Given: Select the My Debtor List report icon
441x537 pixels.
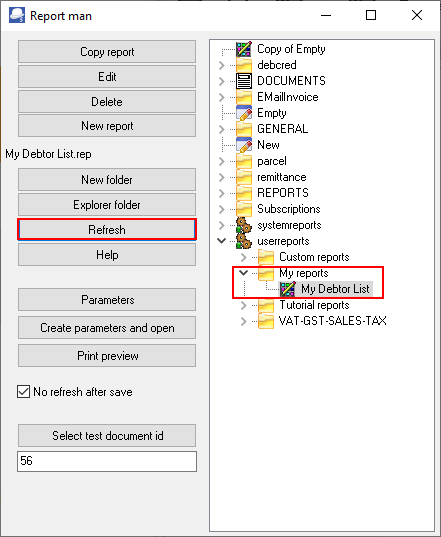Looking at the screenshot, I should [x=288, y=289].
